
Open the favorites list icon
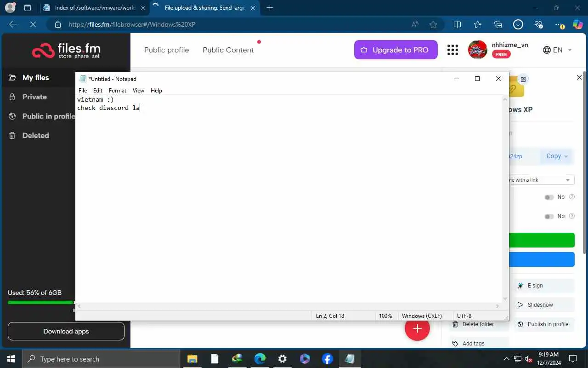[478, 24]
